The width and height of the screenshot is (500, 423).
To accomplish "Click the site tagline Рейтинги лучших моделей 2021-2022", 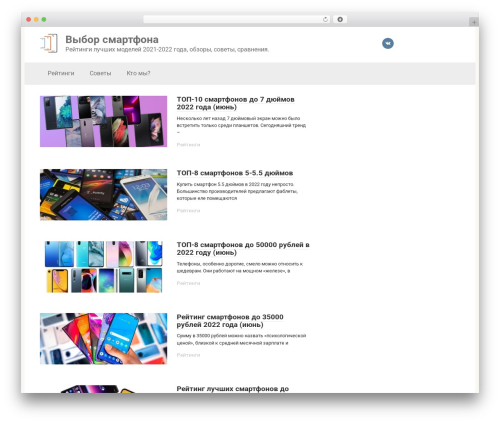I will point(167,50).
